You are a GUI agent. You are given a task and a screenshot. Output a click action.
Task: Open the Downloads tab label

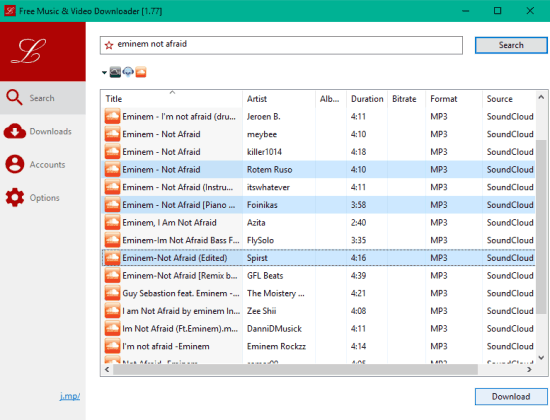pyautogui.click(x=51, y=131)
